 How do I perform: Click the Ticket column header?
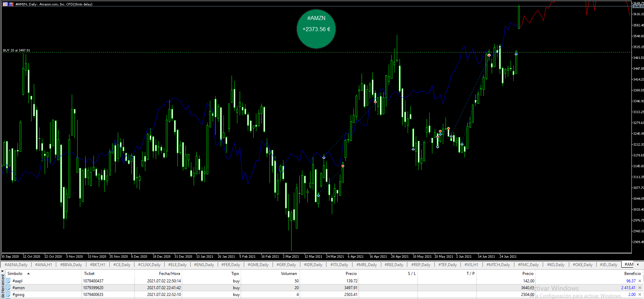(89, 274)
